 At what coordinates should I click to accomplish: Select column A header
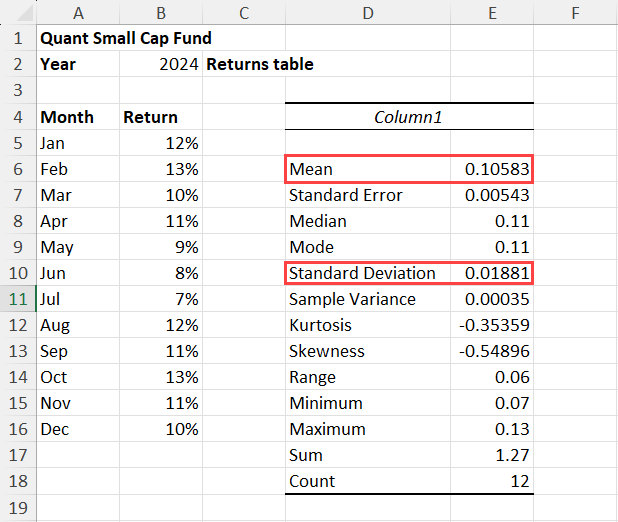(78, 13)
